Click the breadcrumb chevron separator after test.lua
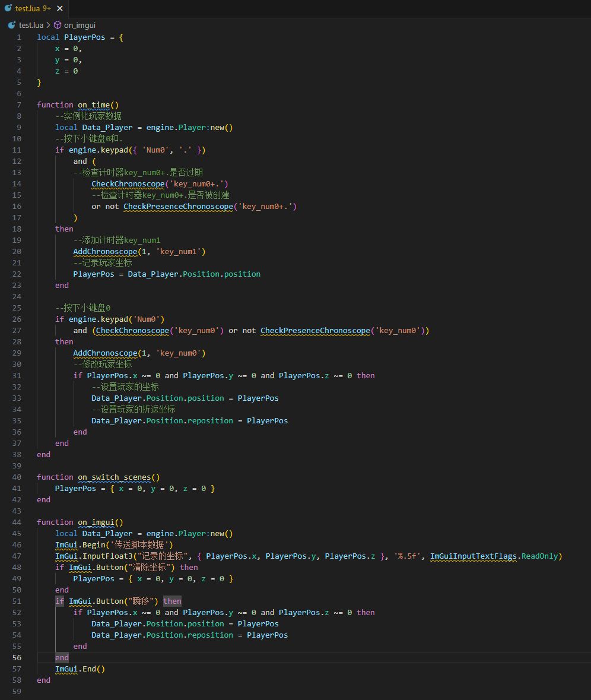This screenshot has width=591, height=700. click(x=48, y=25)
